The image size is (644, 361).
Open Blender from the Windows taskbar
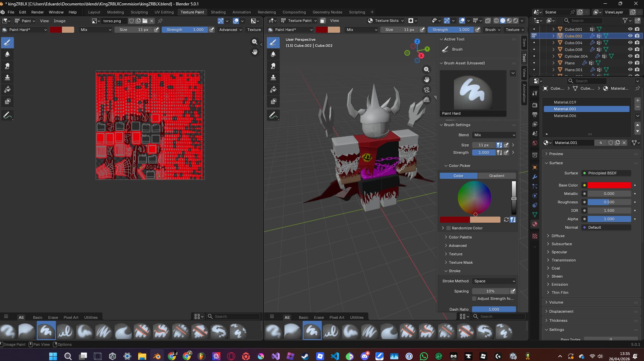157,356
